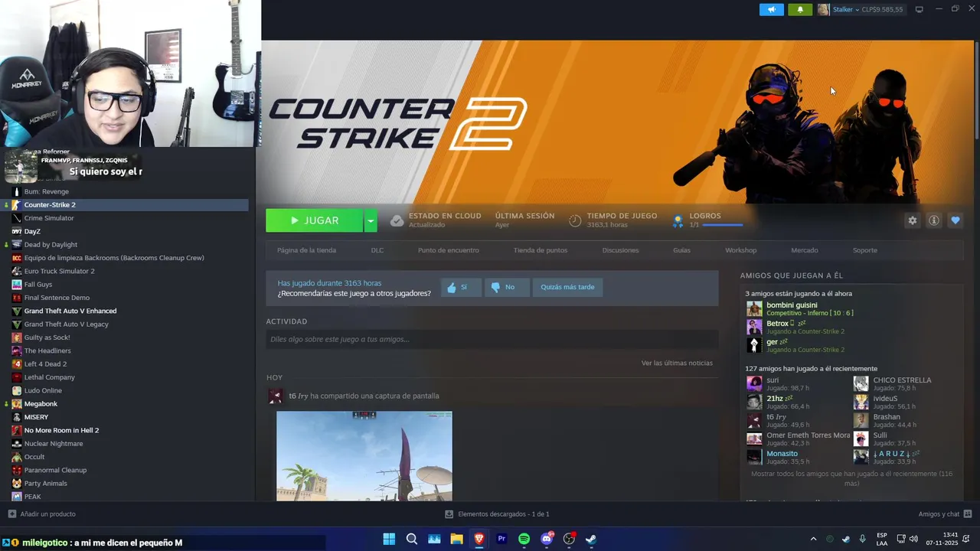Open game settings gear icon
This screenshot has height=551, width=980.
[x=912, y=220]
